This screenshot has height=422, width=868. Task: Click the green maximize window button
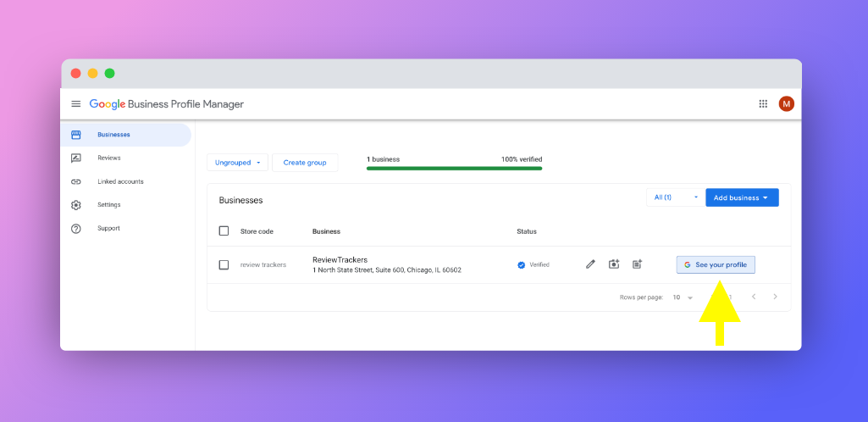coord(109,73)
